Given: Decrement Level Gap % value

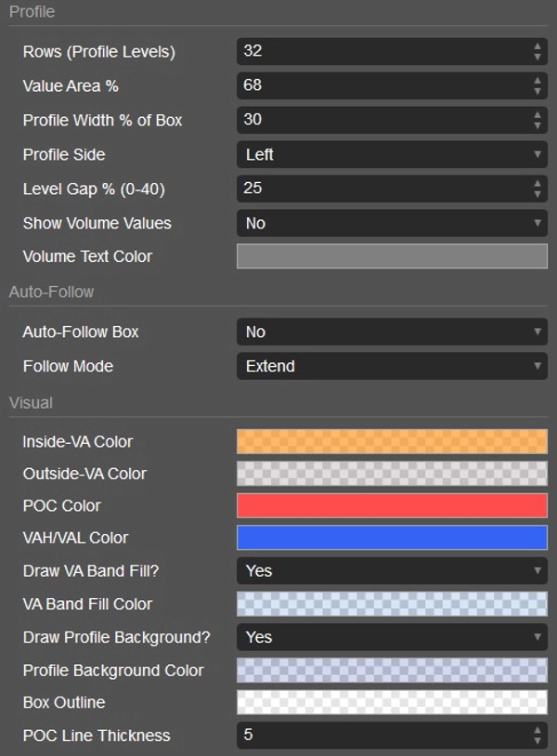Looking at the screenshot, I should 538,193.
